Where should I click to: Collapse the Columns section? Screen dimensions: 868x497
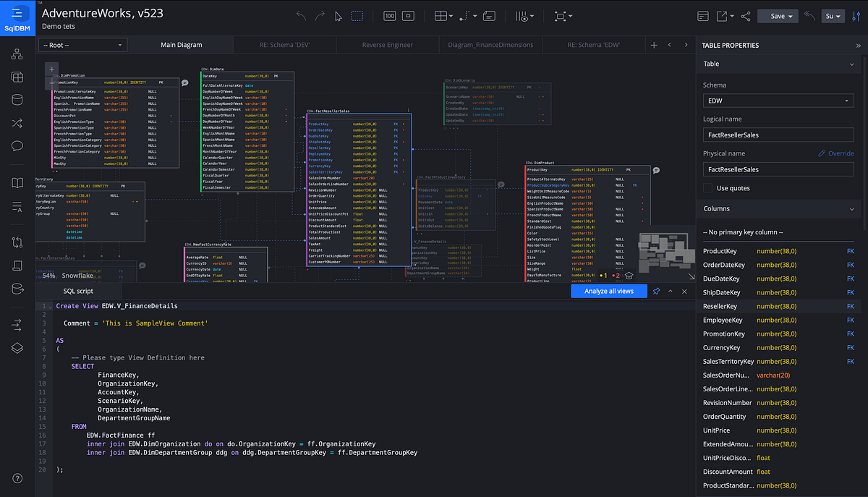(x=851, y=209)
